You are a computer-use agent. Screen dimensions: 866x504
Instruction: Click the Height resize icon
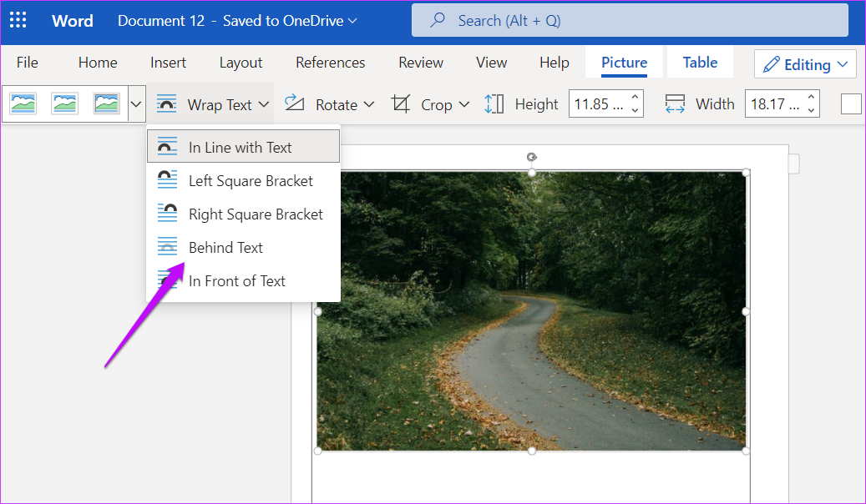pyautogui.click(x=494, y=103)
